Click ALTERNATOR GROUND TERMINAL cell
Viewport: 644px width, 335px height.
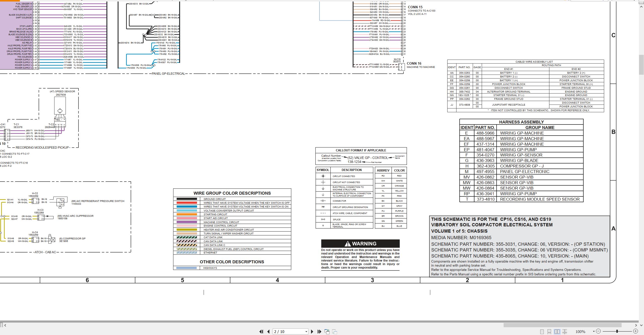[508, 92]
